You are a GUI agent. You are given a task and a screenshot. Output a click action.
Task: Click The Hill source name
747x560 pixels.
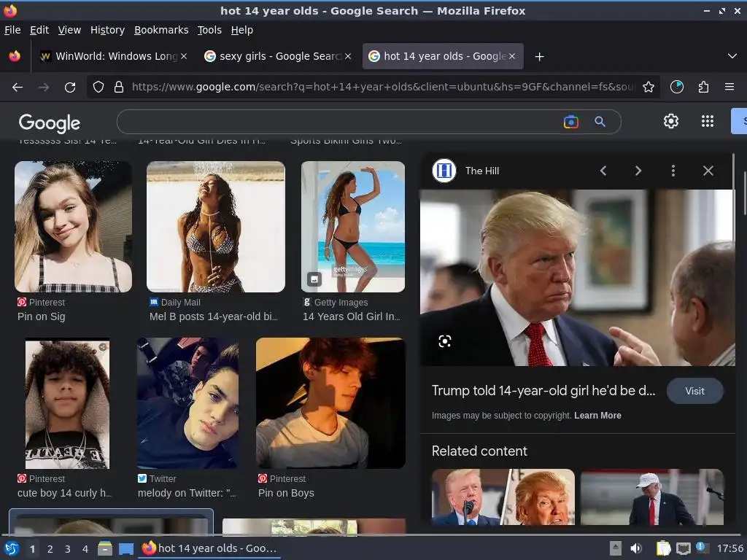click(x=482, y=171)
